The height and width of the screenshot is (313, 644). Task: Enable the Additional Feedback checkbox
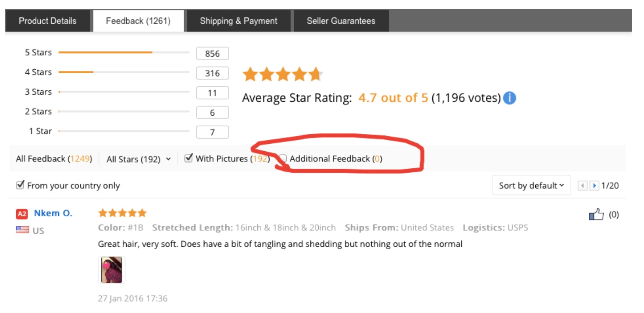283,159
